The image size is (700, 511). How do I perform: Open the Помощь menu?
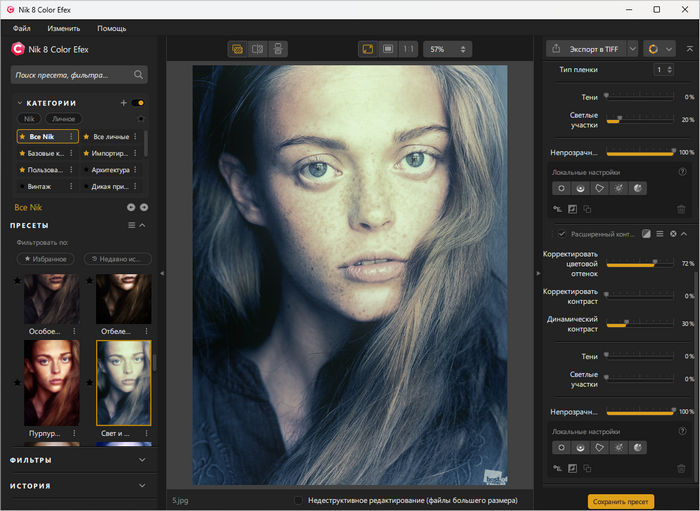[111, 28]
